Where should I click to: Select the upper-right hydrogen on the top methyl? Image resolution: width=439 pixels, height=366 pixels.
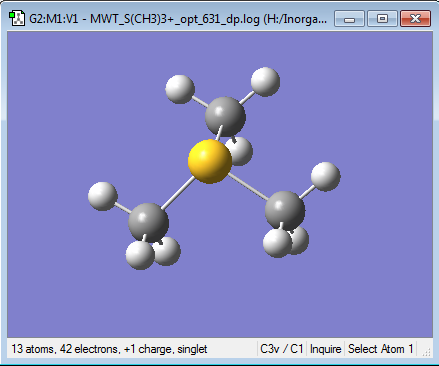pyautogui.click(x=265, y=82)
